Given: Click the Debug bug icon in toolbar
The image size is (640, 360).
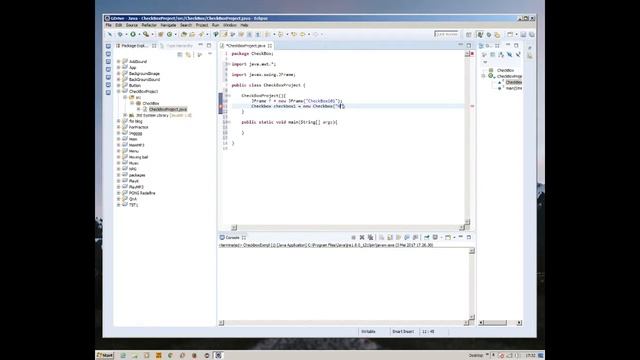Looking at the screenshot, I should pos(120,35).
